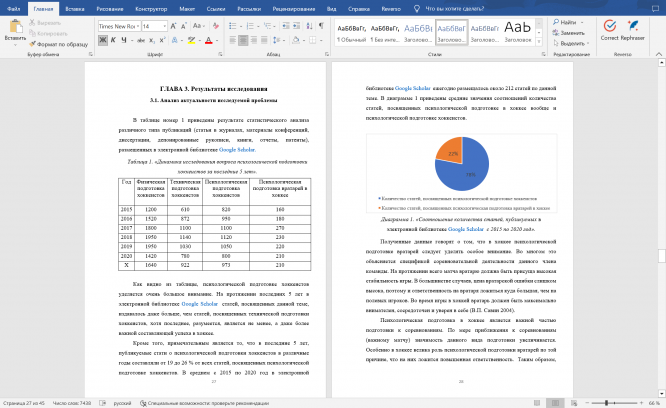Click the Rephraser icon
Screen dimensions: 666x408
coord(633,26)
